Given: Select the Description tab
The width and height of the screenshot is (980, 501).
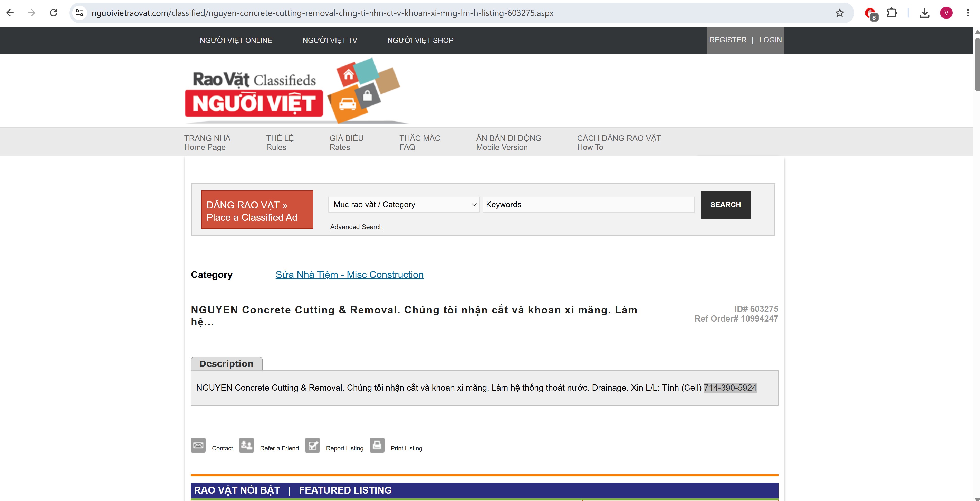Looking at the screenshot, I should (x=226, y=364).
